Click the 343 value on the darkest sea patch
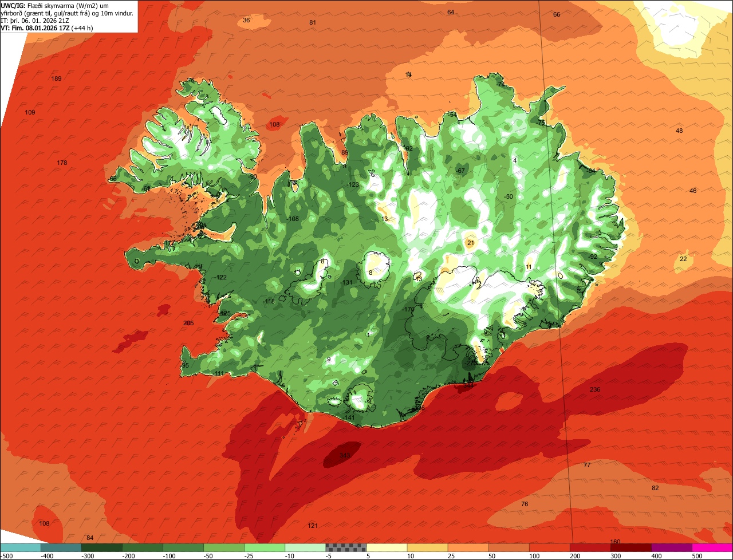Viewport: 733px width, 560px height. [344, 456]
